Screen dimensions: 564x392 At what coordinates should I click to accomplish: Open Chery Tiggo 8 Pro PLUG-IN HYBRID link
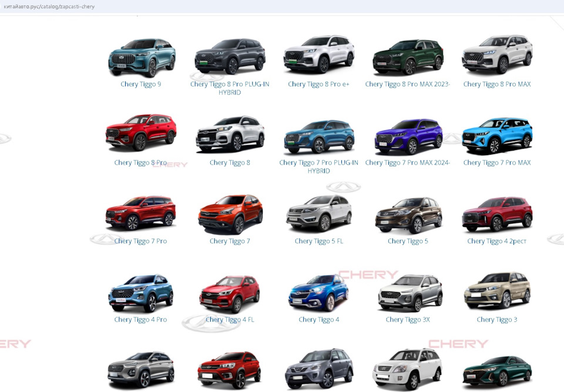tap(230, 88)
